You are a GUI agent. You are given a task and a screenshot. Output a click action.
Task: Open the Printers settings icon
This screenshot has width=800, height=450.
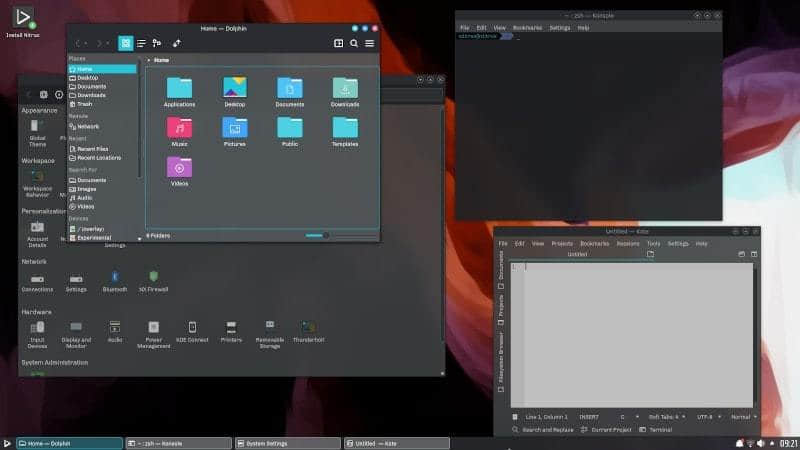(x=231, y=330)
